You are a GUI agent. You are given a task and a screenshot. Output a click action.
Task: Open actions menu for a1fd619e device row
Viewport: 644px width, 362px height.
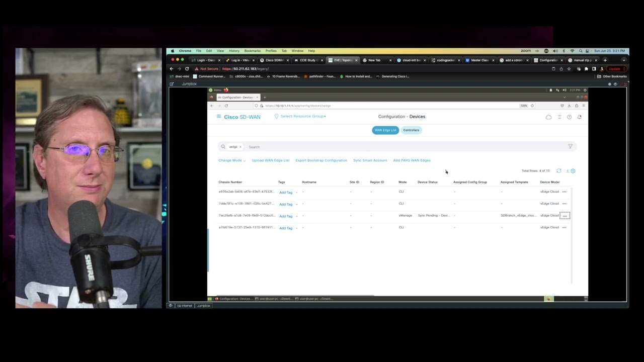click(564, 227)
